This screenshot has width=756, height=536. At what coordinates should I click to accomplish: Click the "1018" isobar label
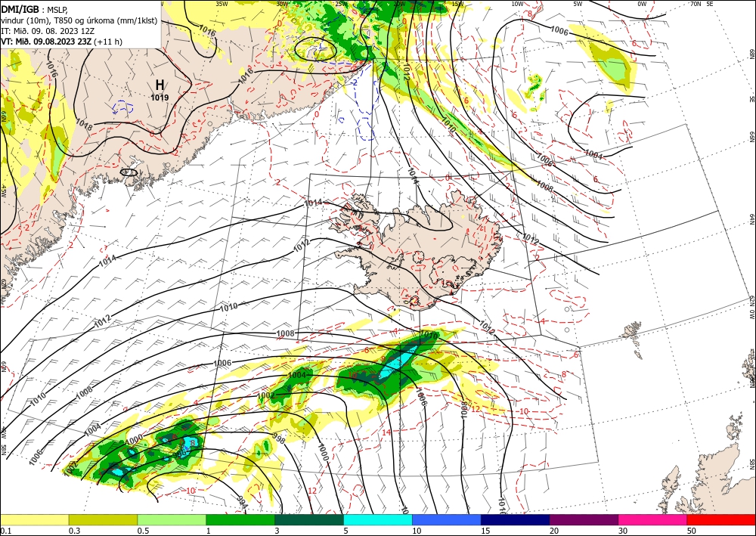(x=84, y=125)
